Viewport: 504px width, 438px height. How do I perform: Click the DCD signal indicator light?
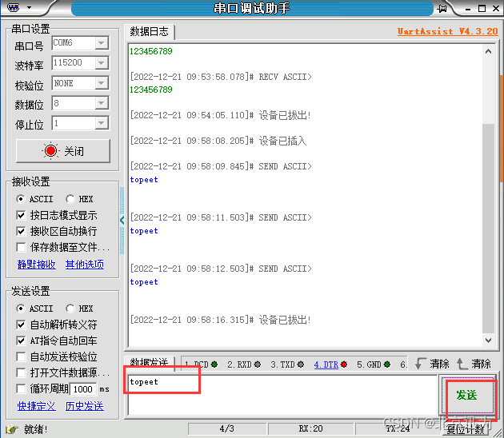[x=214, y=364]
